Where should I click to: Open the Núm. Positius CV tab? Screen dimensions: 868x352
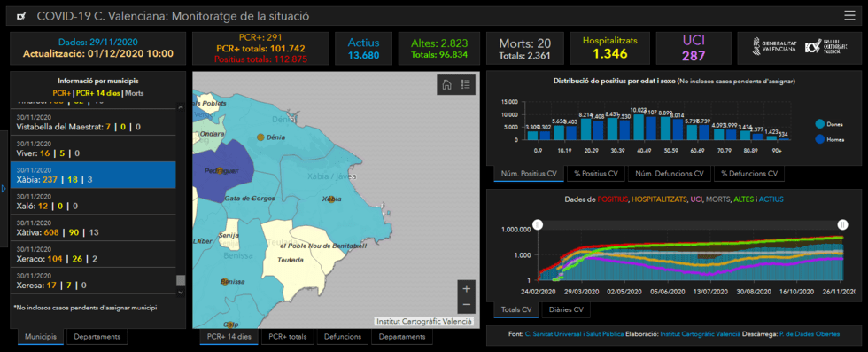pos(529,174)
